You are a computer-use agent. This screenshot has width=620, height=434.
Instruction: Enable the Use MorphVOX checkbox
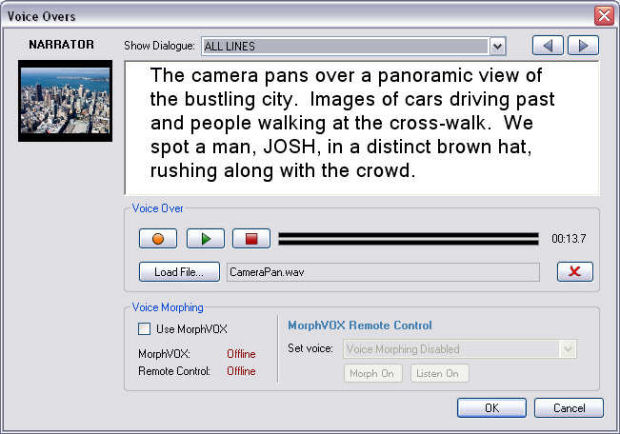(x=145, y=329)
